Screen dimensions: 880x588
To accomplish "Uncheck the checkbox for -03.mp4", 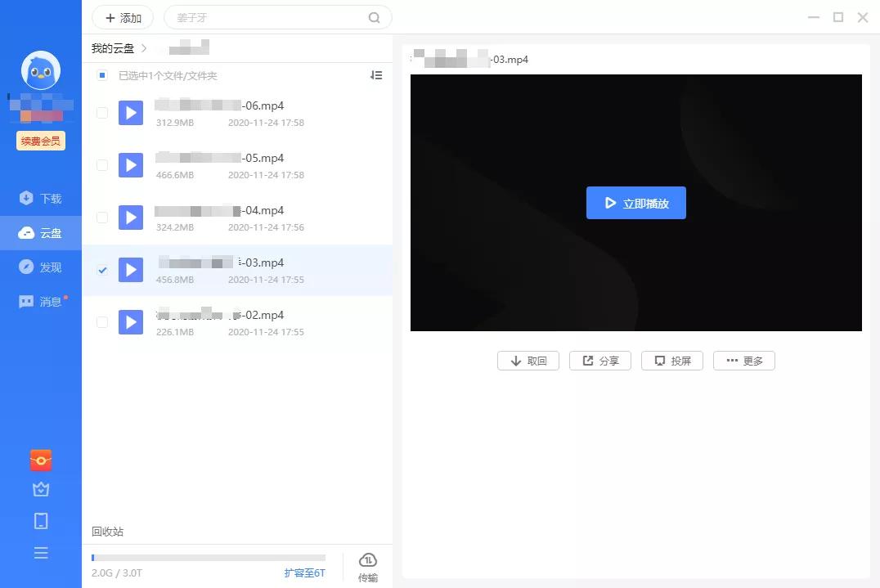I will pyautogui.click(x=102, y=270).
